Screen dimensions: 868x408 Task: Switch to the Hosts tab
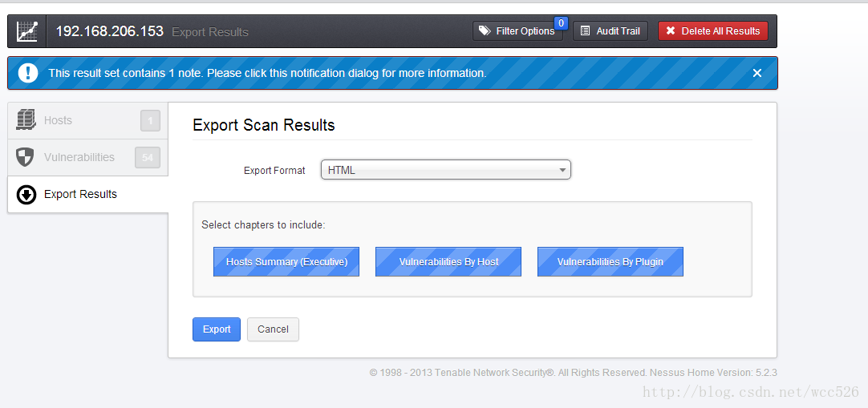[x=88, y=120]
